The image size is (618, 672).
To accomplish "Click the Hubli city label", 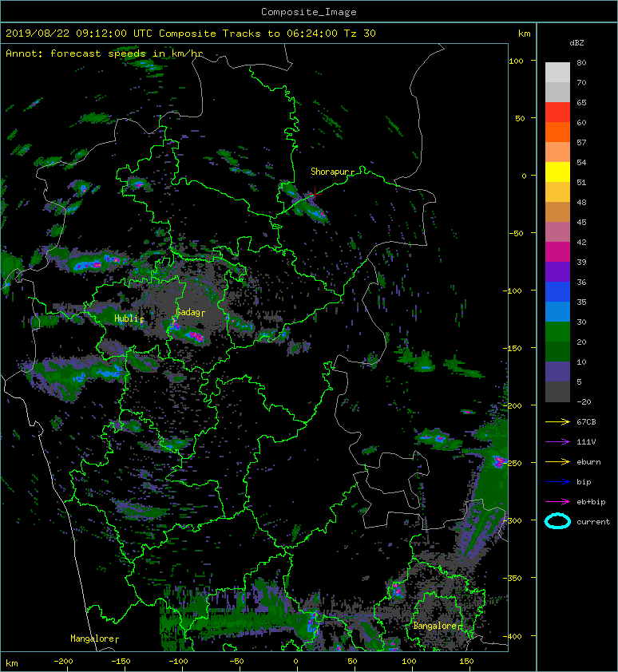I will click(x=129, y=318).
